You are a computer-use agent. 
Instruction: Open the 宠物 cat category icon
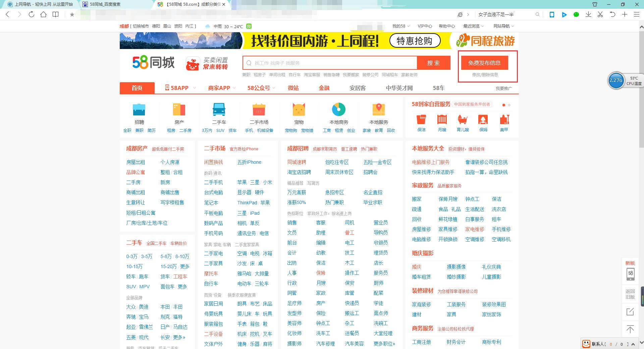coord(299,109)
